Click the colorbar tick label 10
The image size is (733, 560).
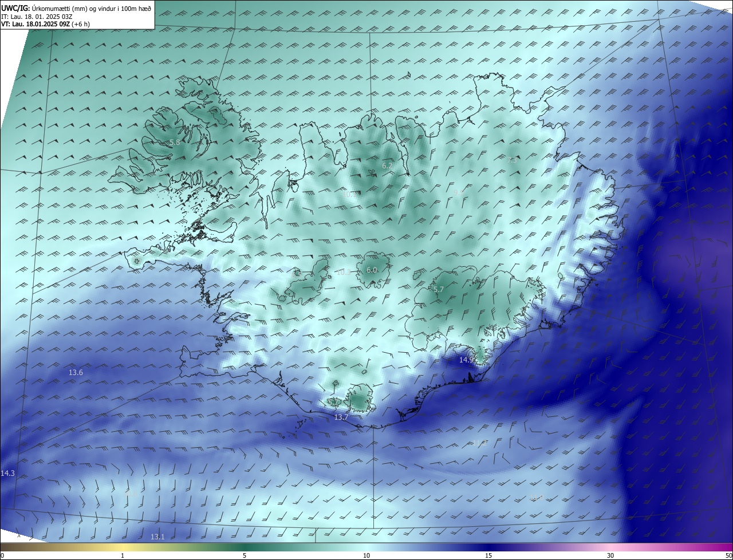[x=366, y=555]
